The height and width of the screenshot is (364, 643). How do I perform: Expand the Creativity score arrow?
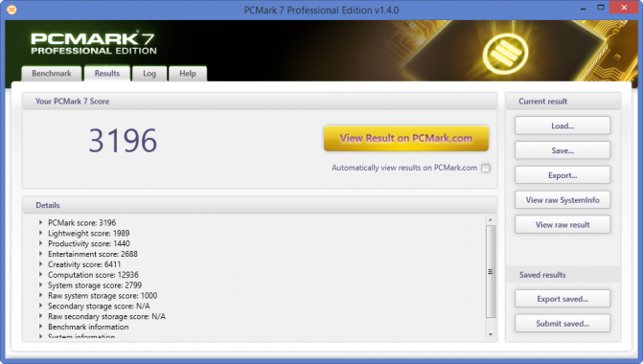(x=40, y=264)
